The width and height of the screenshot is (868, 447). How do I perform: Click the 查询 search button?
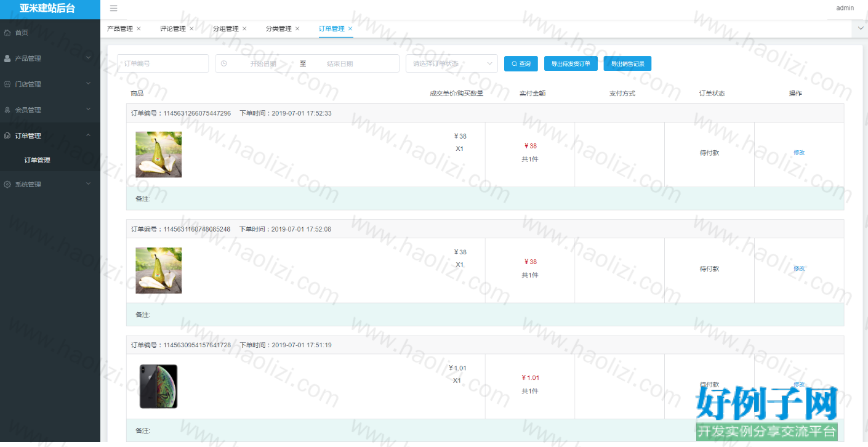[521, 63]
